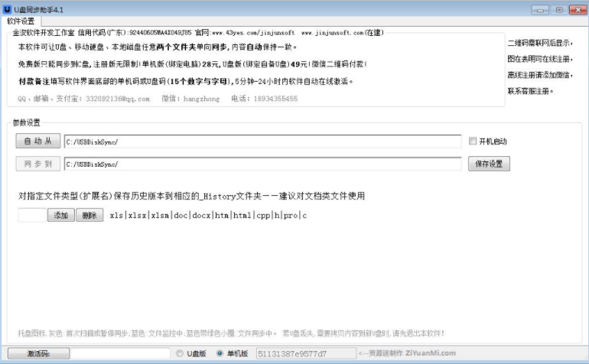Focus the destination path field next to 同步到
This screenshot has width=589, height=364.
pos(262,164)
